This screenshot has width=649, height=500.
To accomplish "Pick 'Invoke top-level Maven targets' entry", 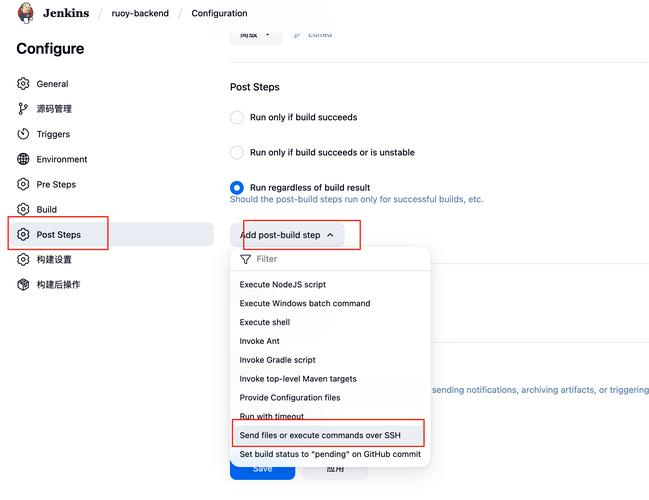I will pos(298,379).
